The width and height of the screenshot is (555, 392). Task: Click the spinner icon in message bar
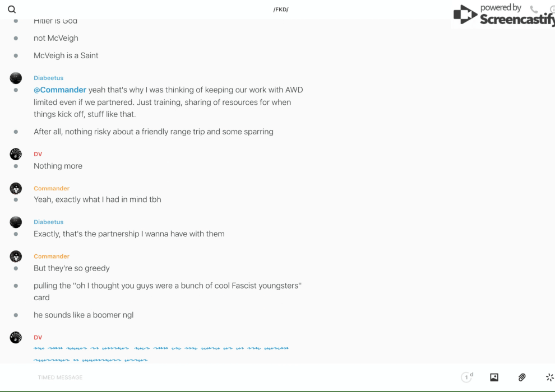tap(549, 377)
